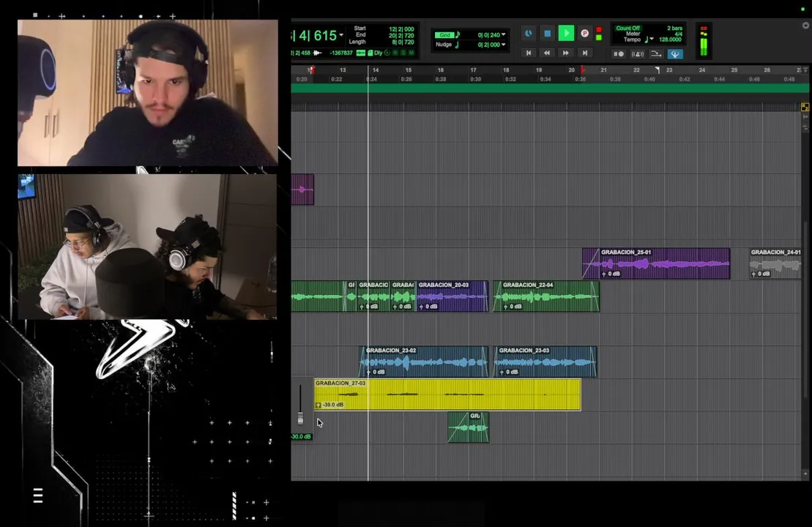Click the red record-enable status indicator

(x=599, y=29)
